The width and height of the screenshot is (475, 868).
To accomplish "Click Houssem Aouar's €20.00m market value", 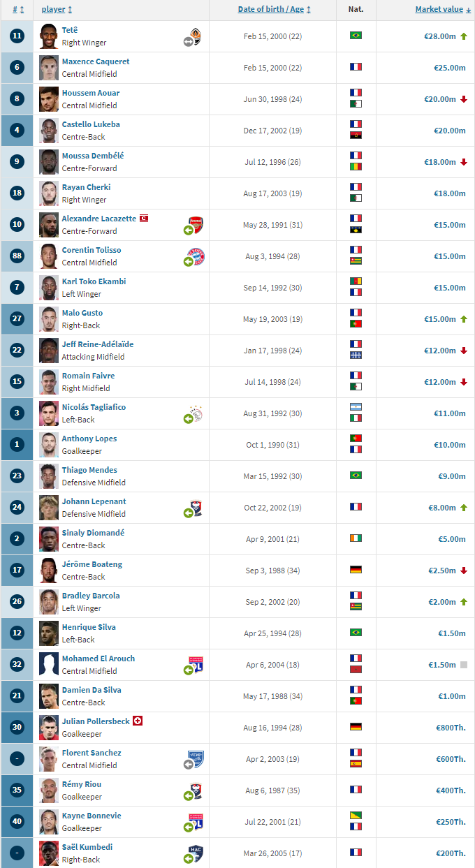I will click(x=439, y=99).
